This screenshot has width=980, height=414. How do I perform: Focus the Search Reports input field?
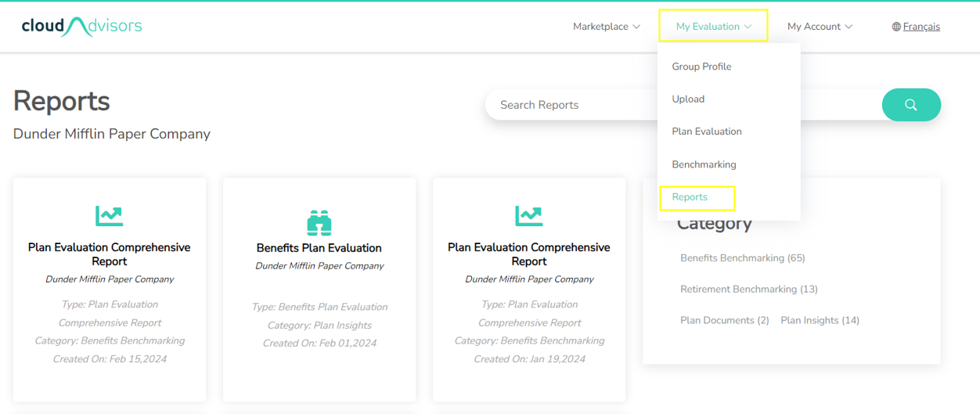(x=683, y=105)
